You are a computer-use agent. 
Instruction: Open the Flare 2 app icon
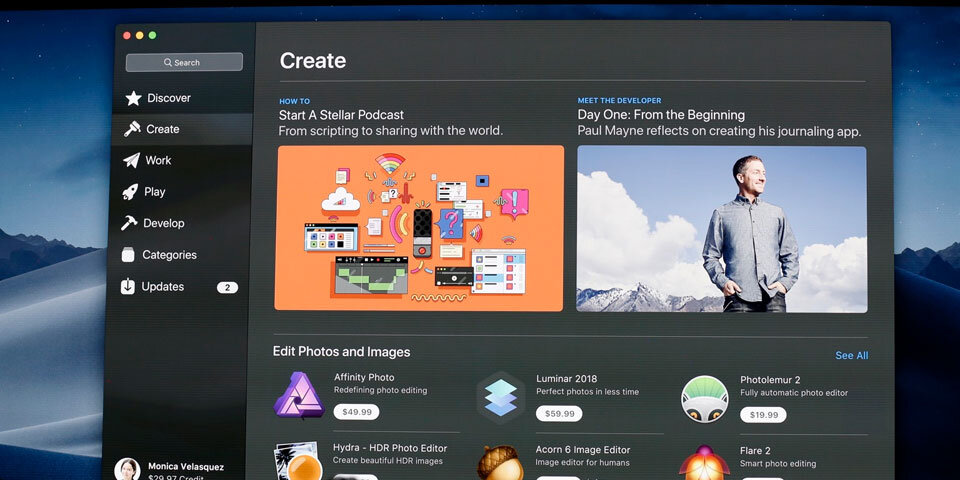(704, 463)
